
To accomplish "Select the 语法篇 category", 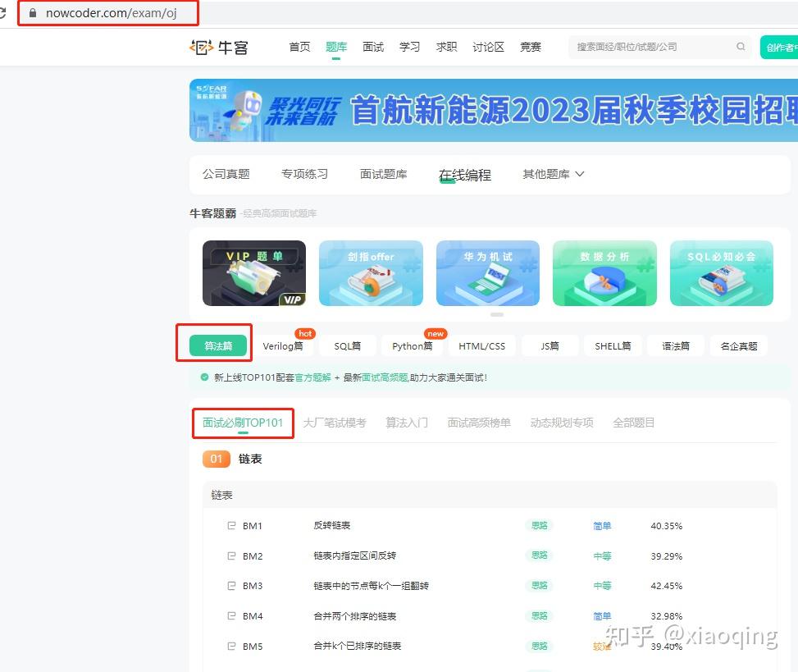I will pyautogui.click(x=675, y=346).
